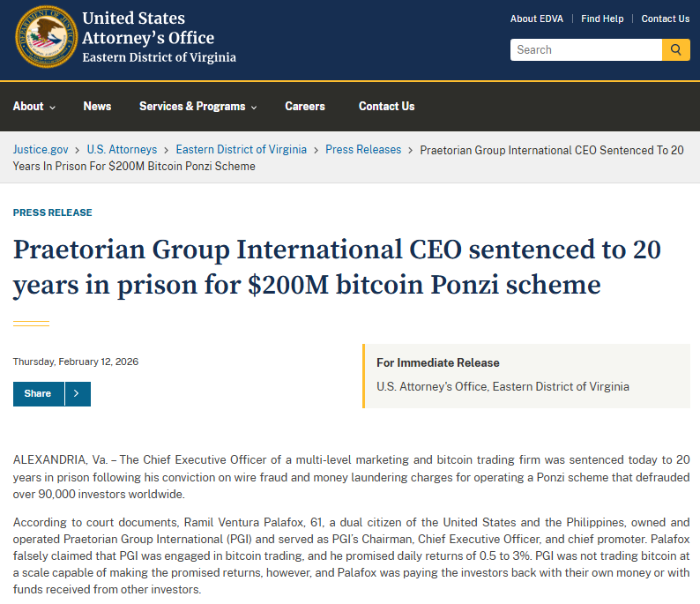700x604 pixels.
Task: Click the PRESS RELEASE label
Action: (52, 213)
